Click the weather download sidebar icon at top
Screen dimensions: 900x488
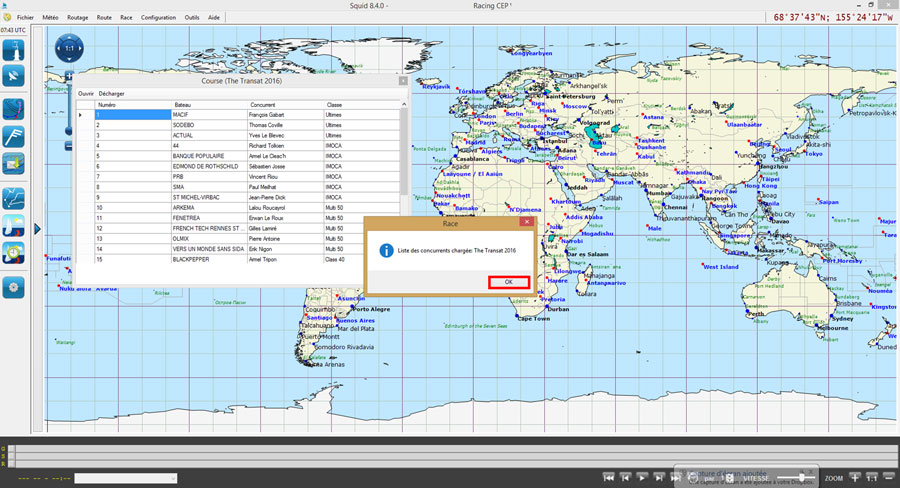click(14, 49)
